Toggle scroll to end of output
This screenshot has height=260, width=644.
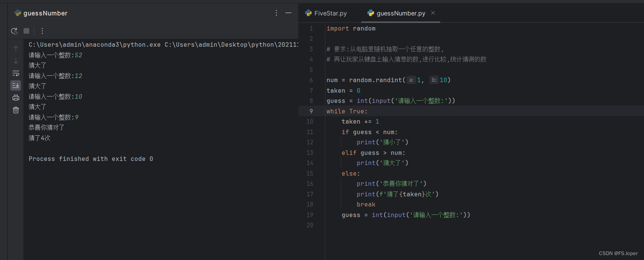16,86
